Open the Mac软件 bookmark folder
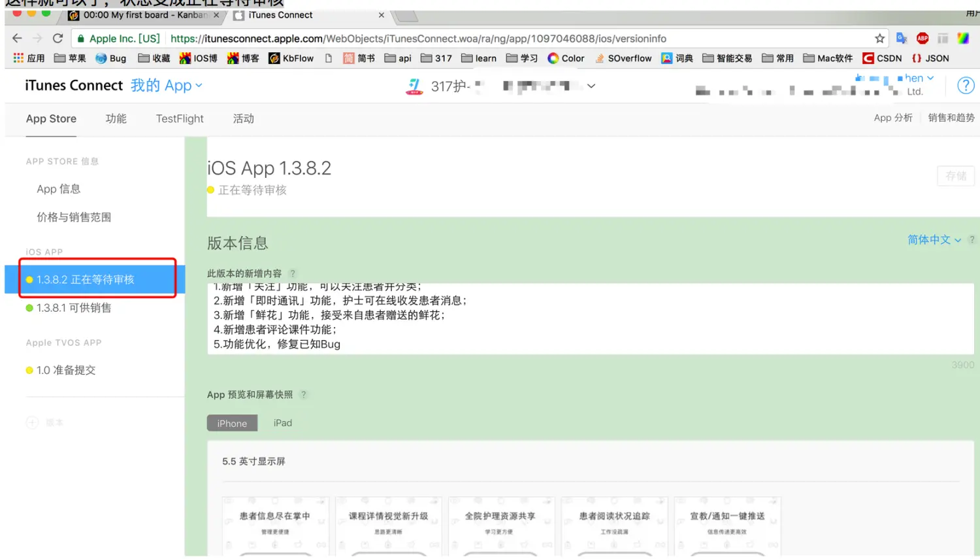 (x=828, y=58)
